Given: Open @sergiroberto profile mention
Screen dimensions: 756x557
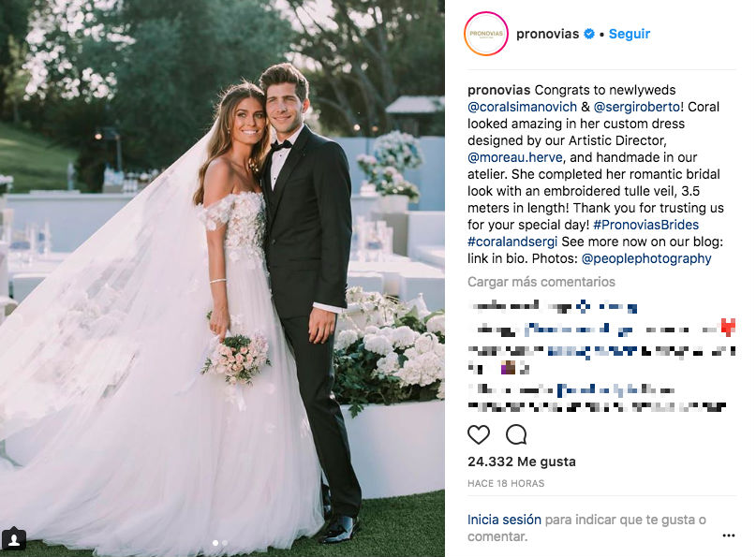Looking at the screenshot, I should tap(637, 107).
